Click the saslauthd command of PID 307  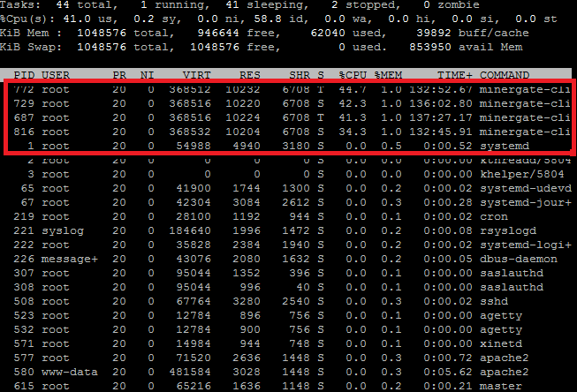tap(511, 273)
